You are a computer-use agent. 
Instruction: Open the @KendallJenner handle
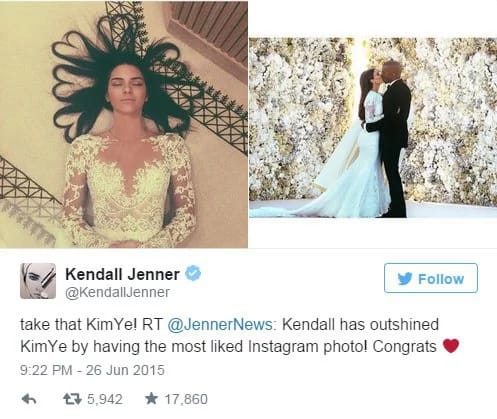(117, 292)
